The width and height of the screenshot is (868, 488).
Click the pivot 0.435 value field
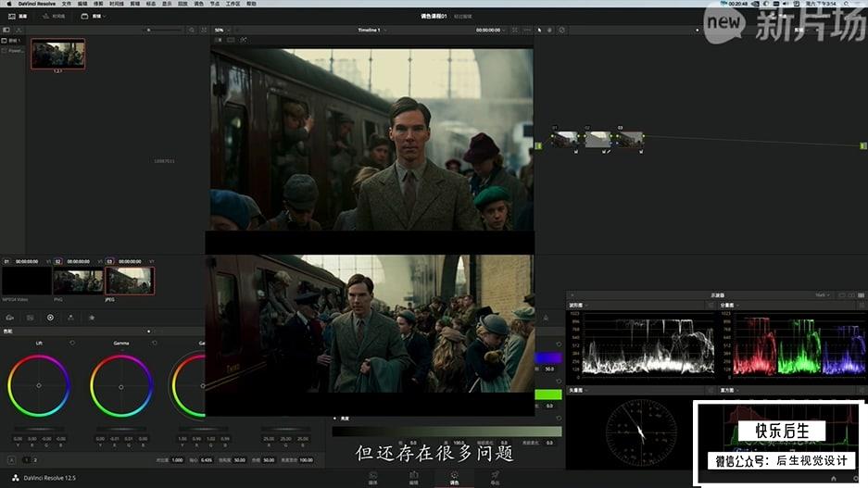coord(207,460)
